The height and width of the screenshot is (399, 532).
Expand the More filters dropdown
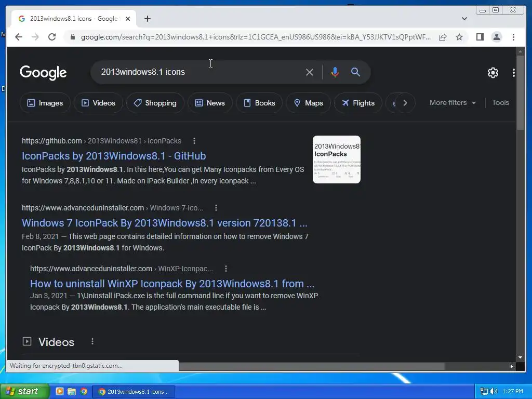[x=453, y=102]
